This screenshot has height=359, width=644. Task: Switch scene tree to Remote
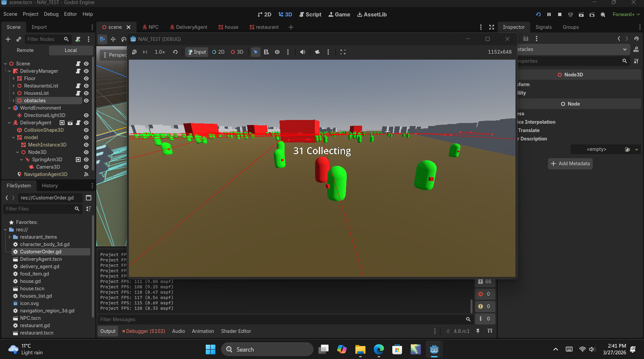(x=25, y=50)
